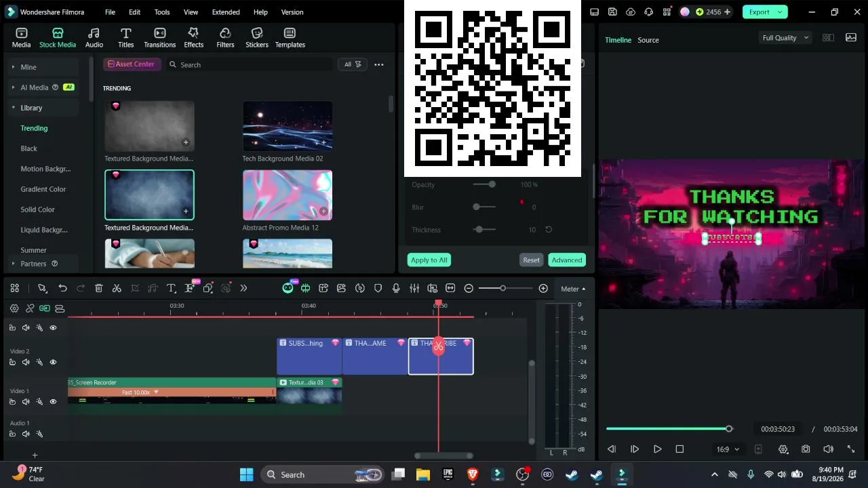Image resolution: width=868 pixels, height=488 pixels.
Task: Save the project with the floppy disk icon
Action: point(612,12)
